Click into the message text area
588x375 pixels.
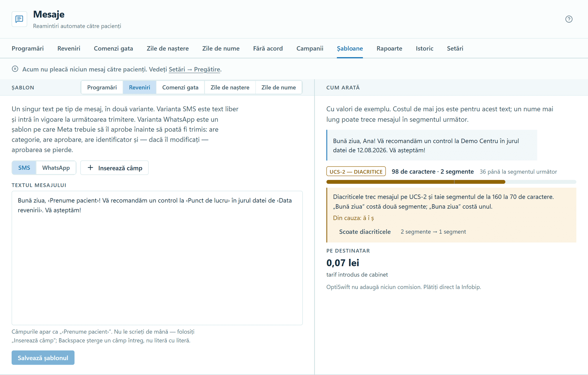pyautogui.click(x=157, y=258)
